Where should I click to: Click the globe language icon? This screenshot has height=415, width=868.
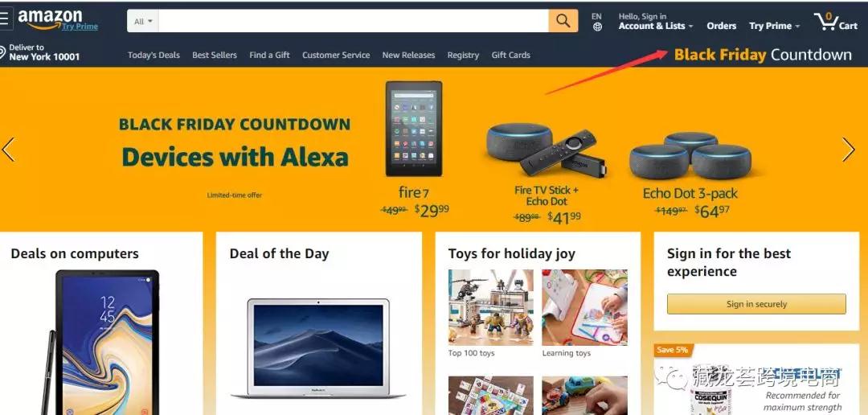click(596, 27)
